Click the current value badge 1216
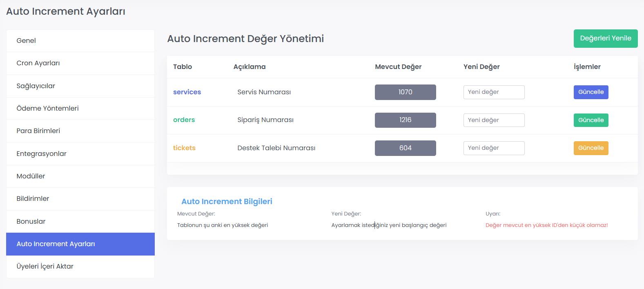 405,120
